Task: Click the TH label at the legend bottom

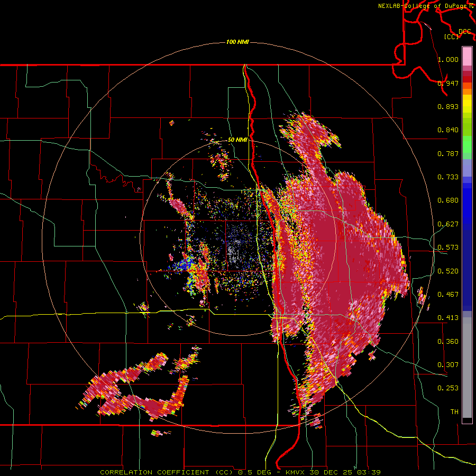Action: (454, 412)
